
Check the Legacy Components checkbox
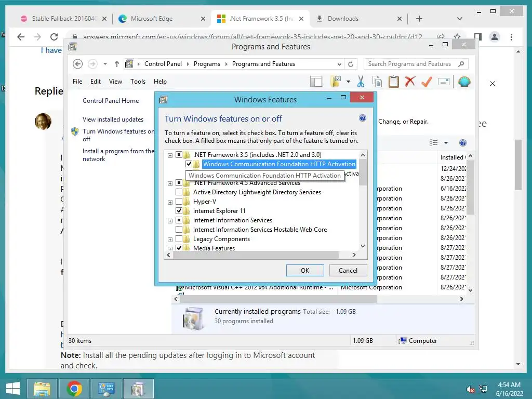point(179,239)
